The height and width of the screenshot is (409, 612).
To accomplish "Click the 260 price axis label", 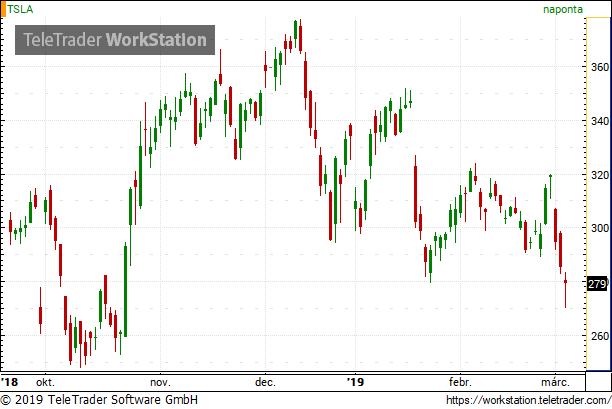I will tap(600, 336).
